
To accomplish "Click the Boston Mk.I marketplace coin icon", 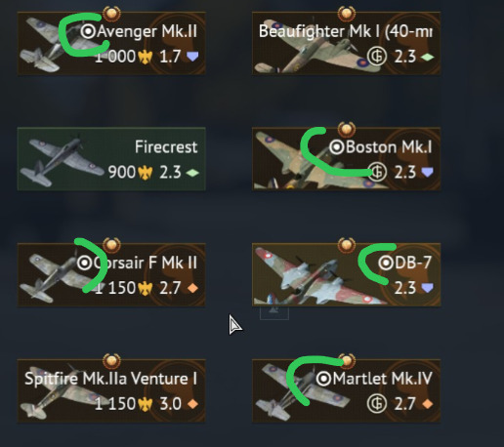I will [x=377, y=172].
